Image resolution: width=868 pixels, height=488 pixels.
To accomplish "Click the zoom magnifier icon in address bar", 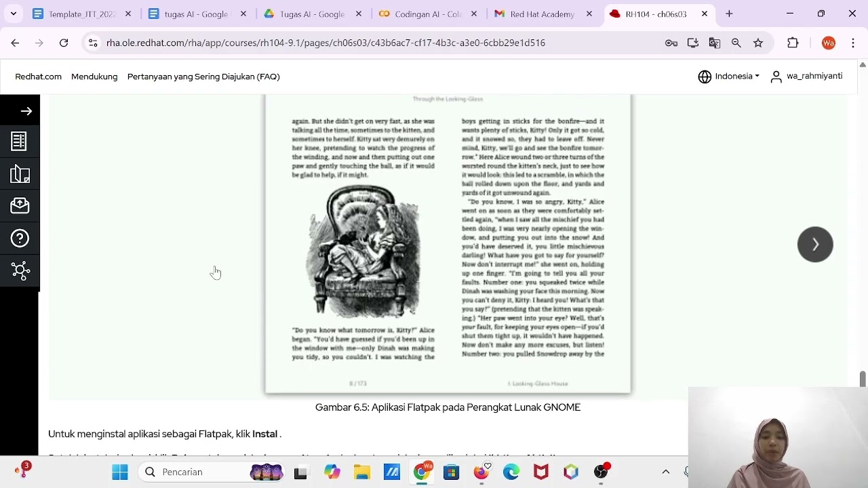I will tap(736, 43).
